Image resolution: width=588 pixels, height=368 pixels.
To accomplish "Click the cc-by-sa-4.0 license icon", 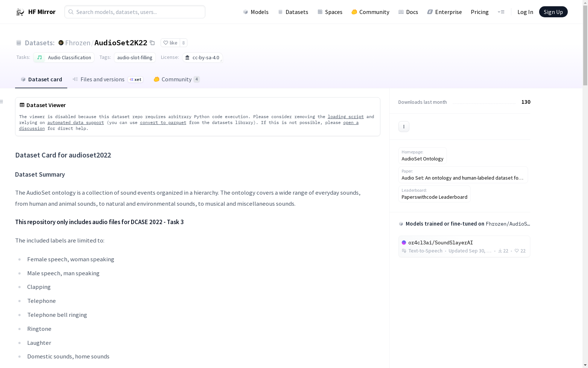I will 187,57.
